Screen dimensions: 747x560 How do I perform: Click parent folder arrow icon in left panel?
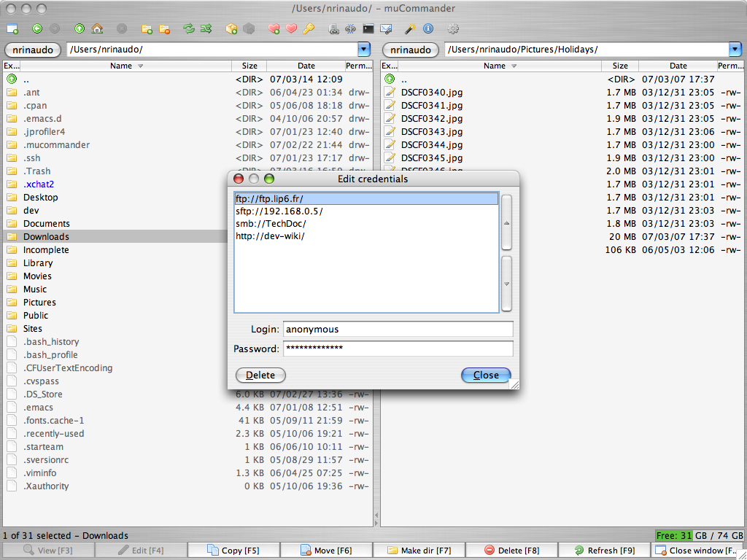click(x=12, y=79)
